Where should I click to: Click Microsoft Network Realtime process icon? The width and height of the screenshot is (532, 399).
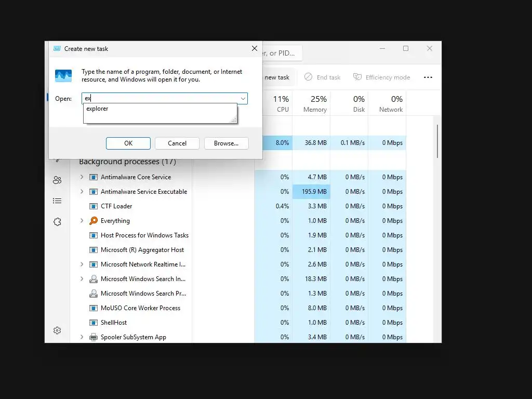[94, 264]
